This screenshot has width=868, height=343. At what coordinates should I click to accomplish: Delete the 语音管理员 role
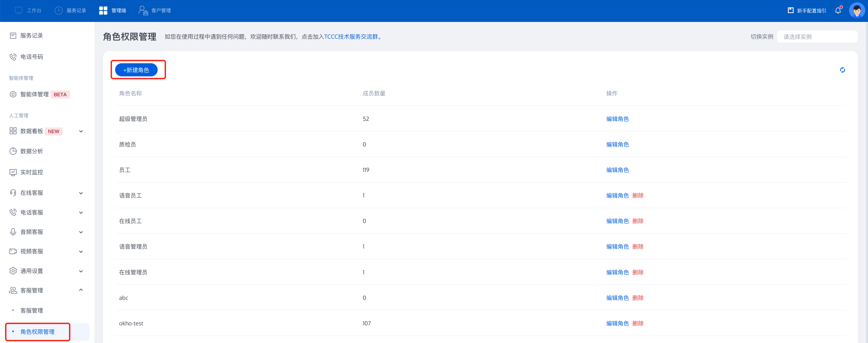coord(638,247)
